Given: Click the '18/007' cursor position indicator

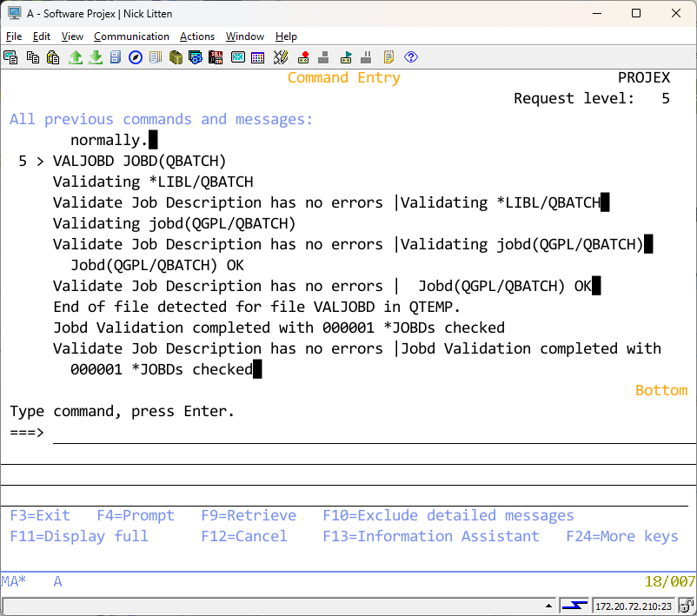Looking at the screenshot, I should coord(670,582).
